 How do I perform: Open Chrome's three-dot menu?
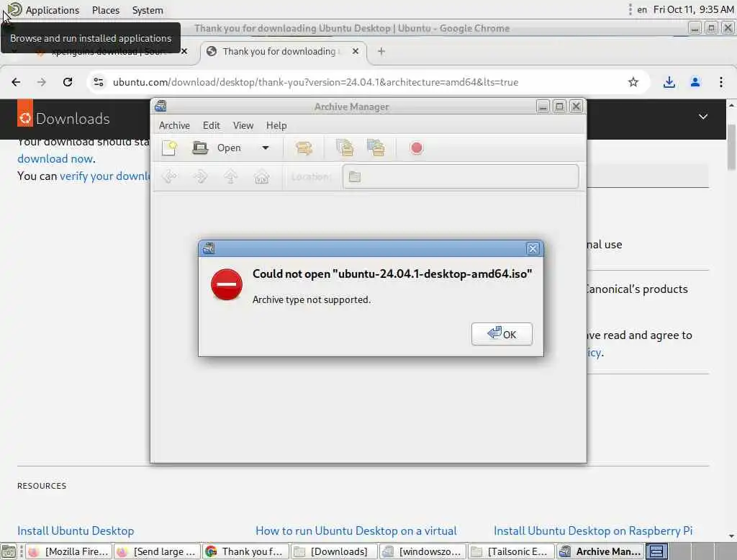click(x=721, y=82)
